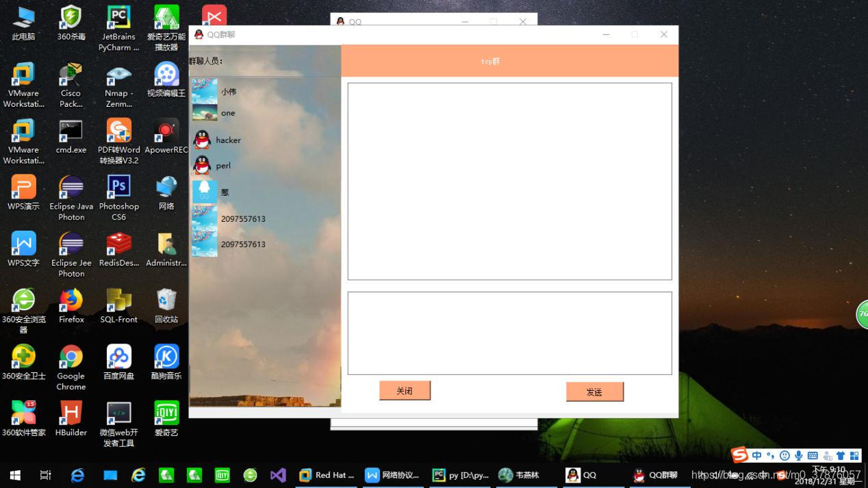
Task: Open the 回收站 recycle bin
Action: 166,306
